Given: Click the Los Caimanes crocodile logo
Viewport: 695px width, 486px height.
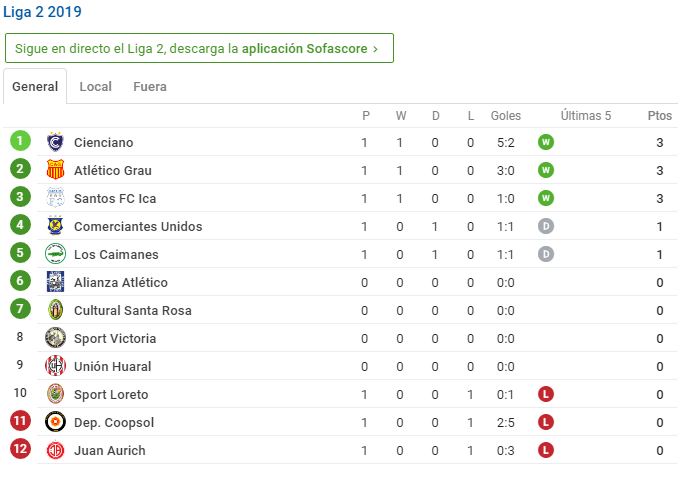Looking at the screenshot, I should click(x=55, y=254).
